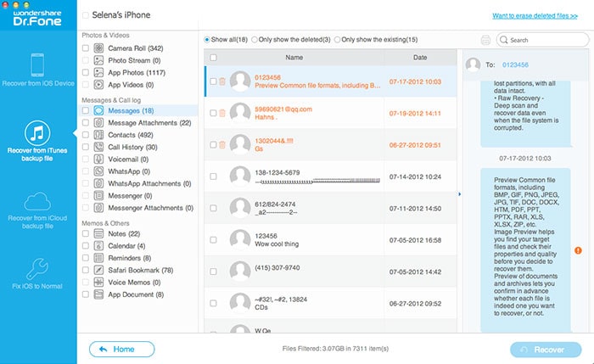The height and width of the screenshot is (364, 594).
Task: Check the Messages (18) checkbox
Action: pyautogui.click(x=86, y=110)
